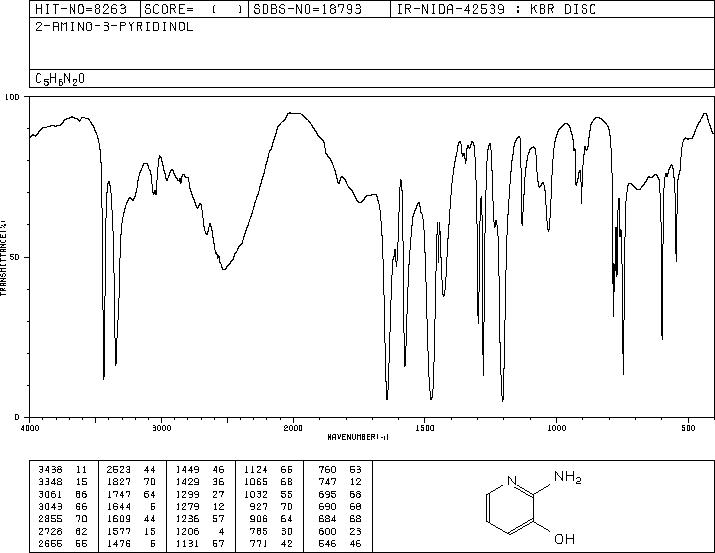Viewport: 715px width, 553px height.
Task: Click the compound name 2-AMINO-3-PYRIDINOL
Action: tap(114, 27)
